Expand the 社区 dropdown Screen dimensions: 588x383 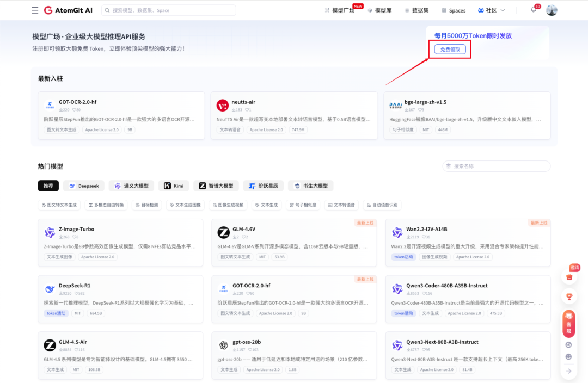click(491, 10)
